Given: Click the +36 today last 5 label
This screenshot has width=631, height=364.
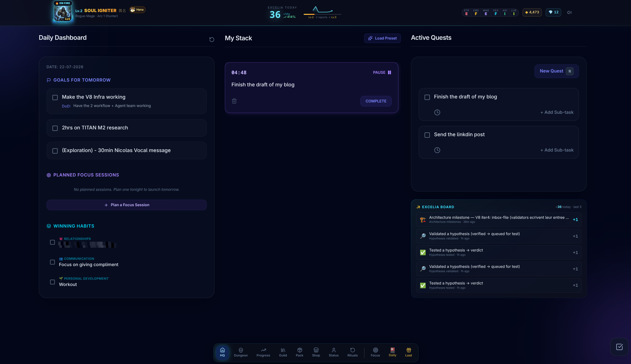Looking at the screenshot, I should click(x=568, y=207).
